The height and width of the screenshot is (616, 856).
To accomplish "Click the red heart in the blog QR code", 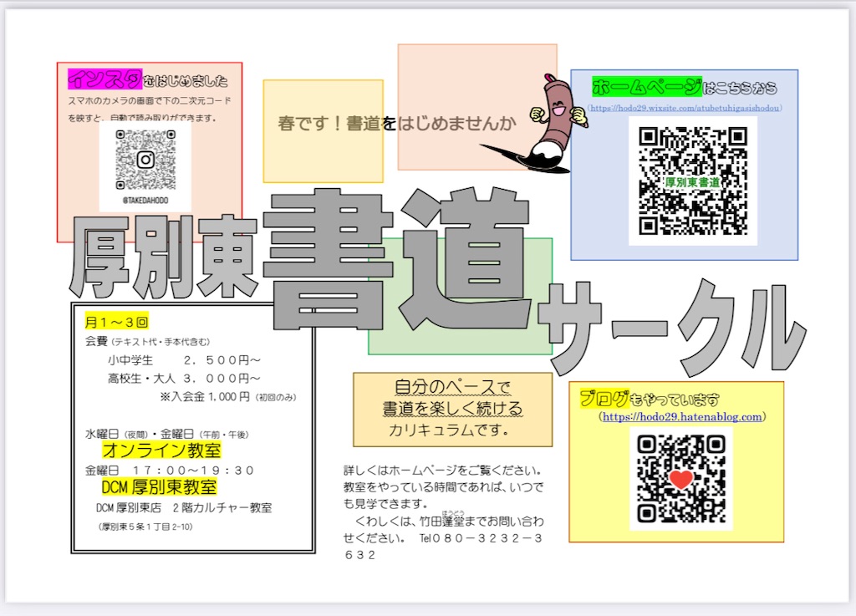I will pyautogui.click(x=680, y=480).
